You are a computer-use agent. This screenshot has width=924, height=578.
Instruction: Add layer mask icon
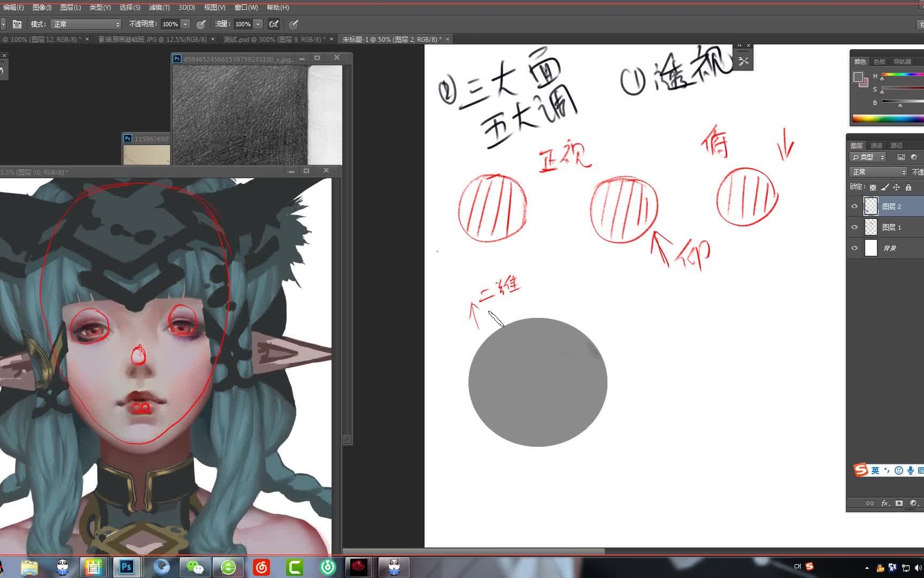tap(899, 503)
